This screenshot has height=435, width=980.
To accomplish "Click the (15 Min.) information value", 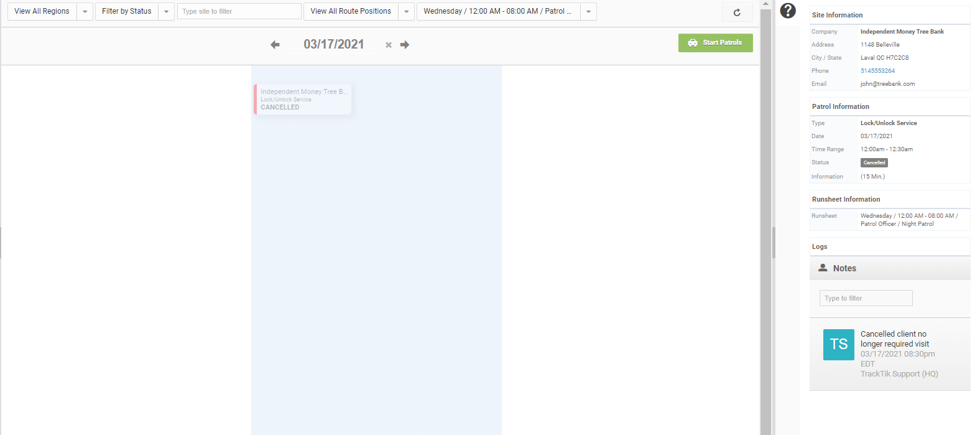I will 872,177.
